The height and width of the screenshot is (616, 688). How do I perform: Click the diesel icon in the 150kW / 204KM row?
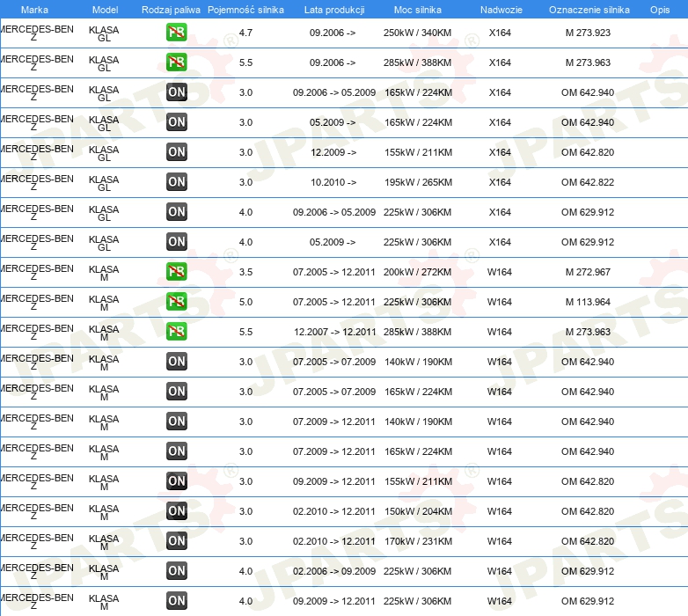(176, 511)
